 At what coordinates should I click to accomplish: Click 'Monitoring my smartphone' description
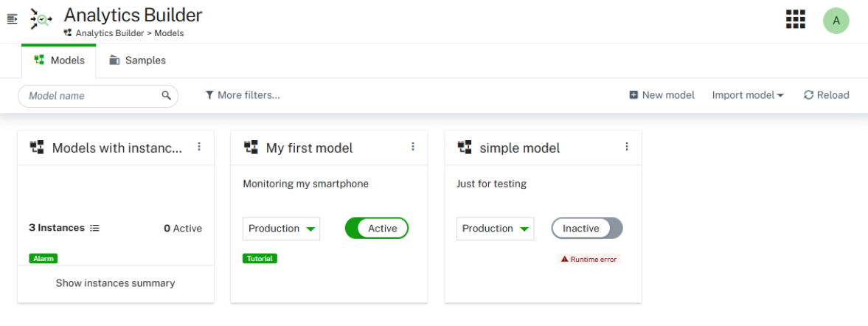coord(305,184)
